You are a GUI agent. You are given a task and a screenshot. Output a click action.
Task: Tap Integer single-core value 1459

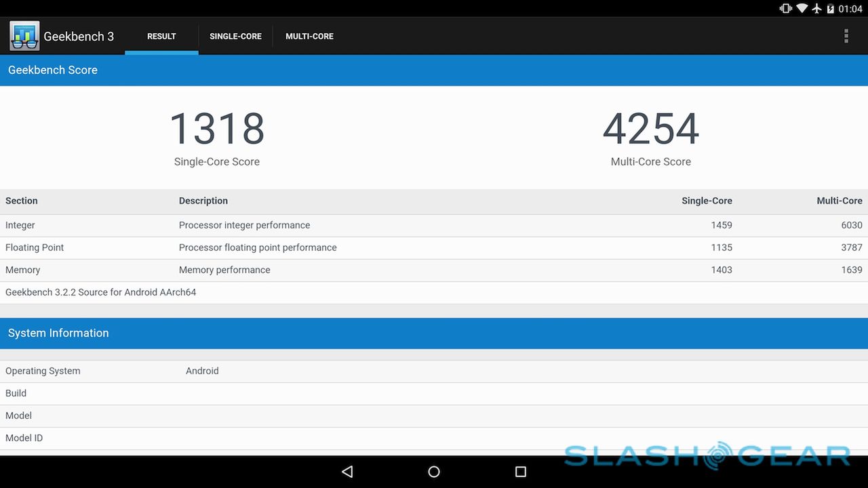722,225
